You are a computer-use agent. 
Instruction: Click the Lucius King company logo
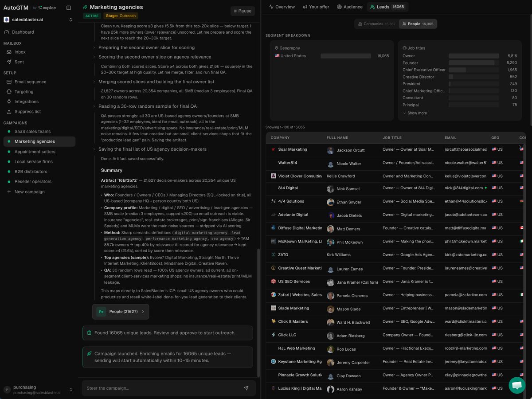274,388
